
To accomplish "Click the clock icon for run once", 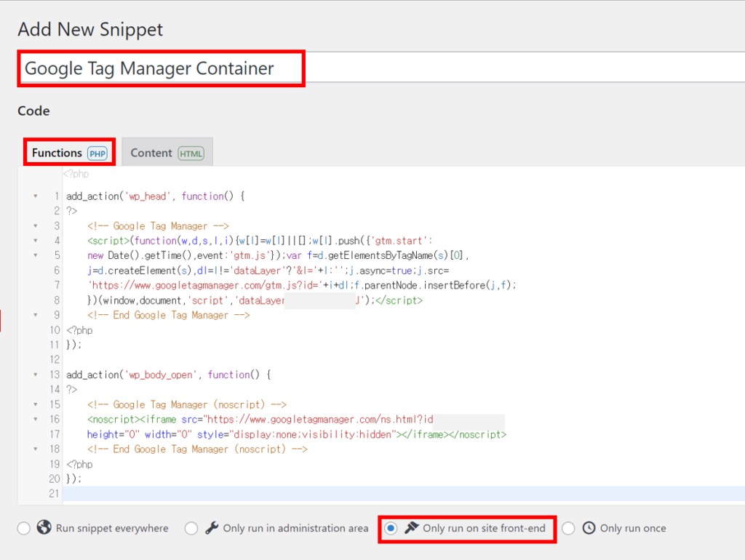I will click(x=589, y=528).
